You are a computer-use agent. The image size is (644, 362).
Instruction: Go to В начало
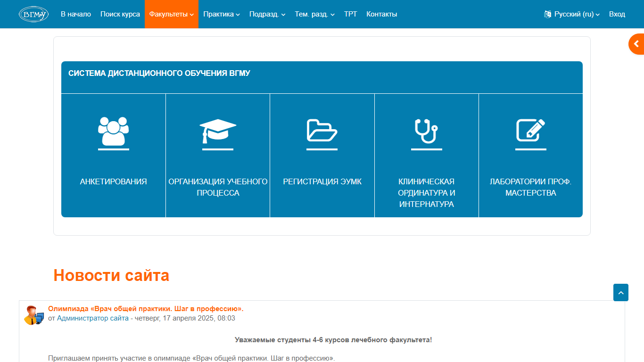click(x=76, y=14)
